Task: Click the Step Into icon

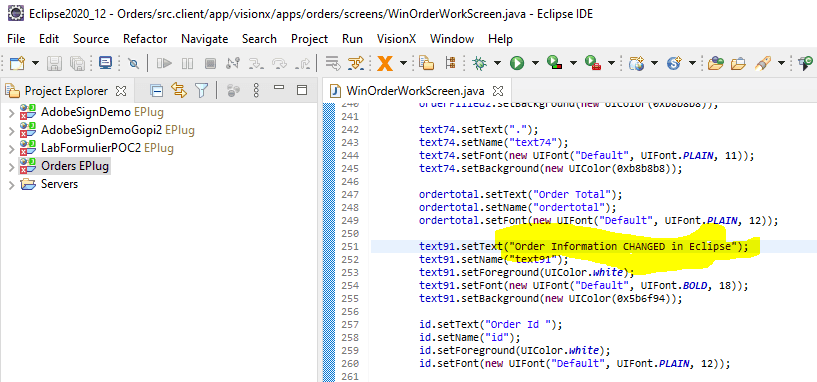Action: tap(256, 63)
